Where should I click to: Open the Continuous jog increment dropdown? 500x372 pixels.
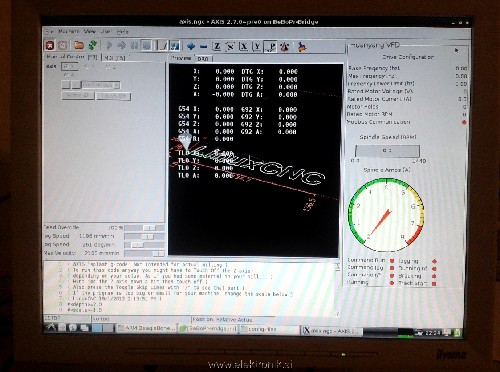coord(101,85)
